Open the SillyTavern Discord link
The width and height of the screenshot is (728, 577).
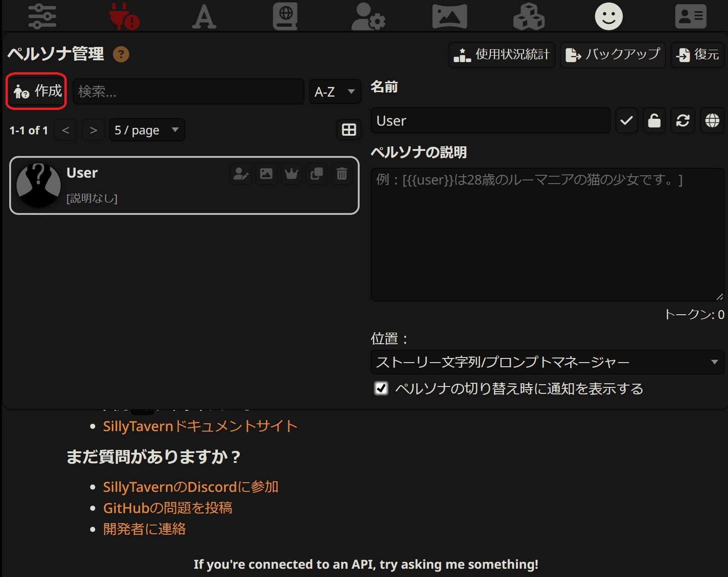coord(190,487)
